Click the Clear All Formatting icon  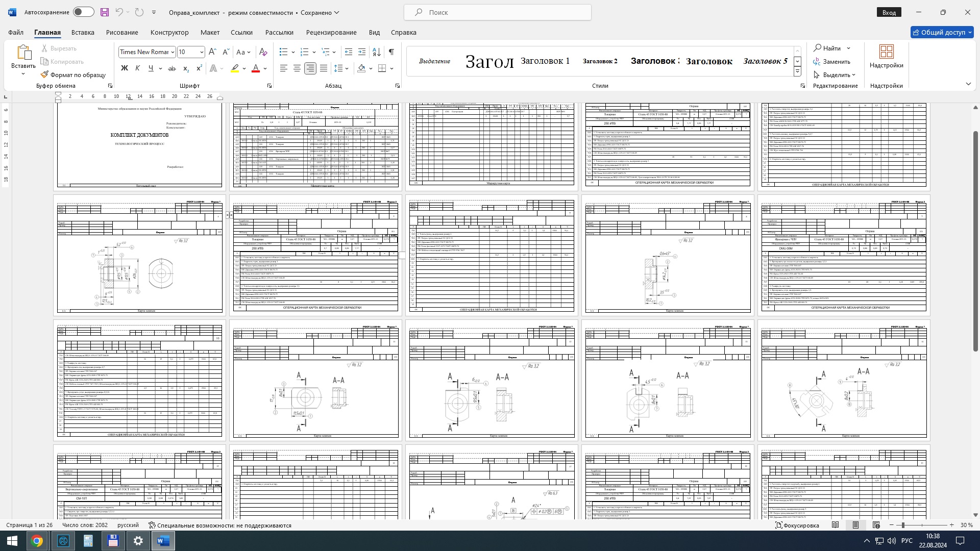[x=263, y=52]
